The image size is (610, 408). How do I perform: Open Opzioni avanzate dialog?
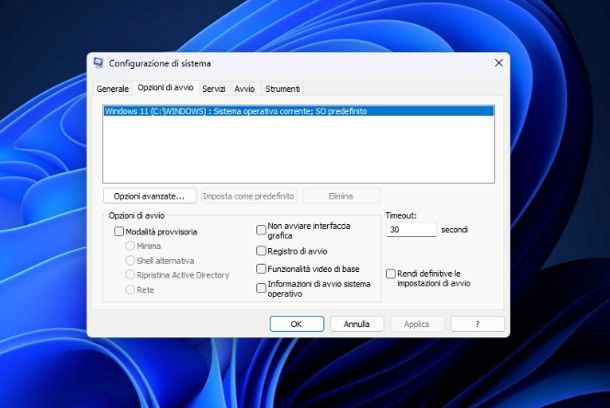pos(149,196)
